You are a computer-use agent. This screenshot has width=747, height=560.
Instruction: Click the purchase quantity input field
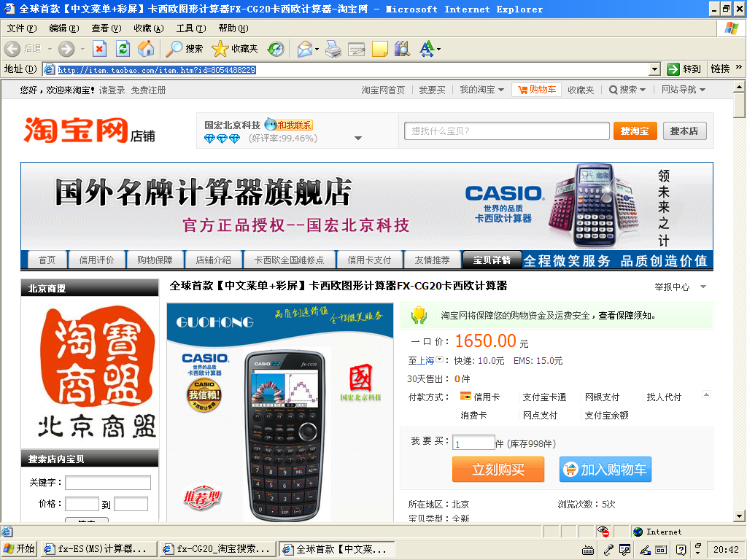coord(473,443)
